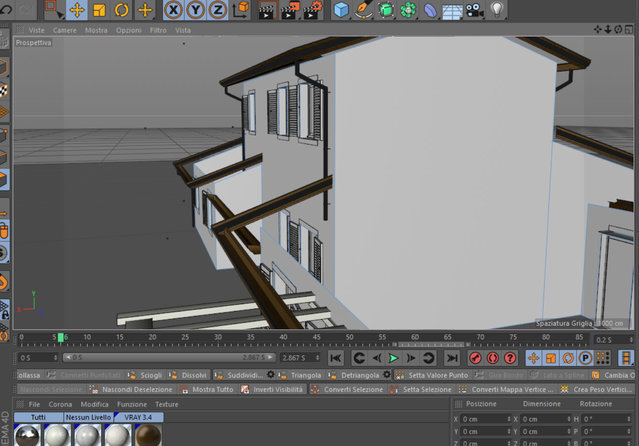Image resolution: width=639 pixels, height=446 pixels.
Task: Click the Undo arrow icon
Action: [x=7, y=9]
